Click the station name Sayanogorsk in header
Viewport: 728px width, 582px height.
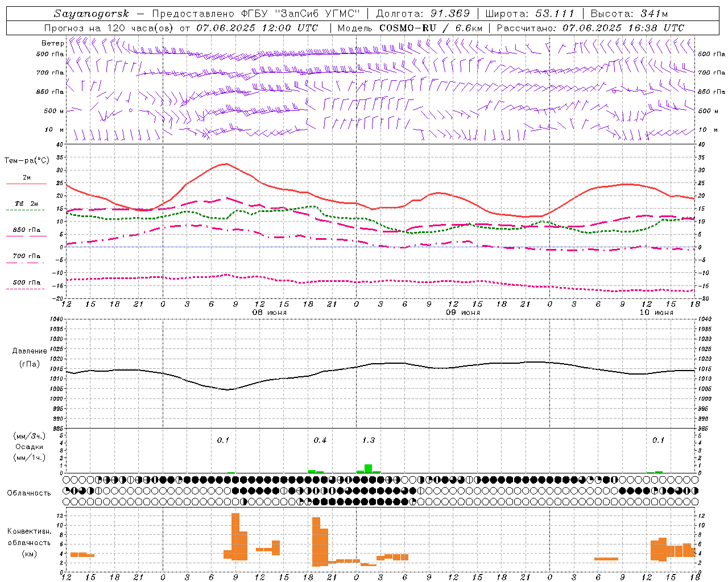pos(92,14)
